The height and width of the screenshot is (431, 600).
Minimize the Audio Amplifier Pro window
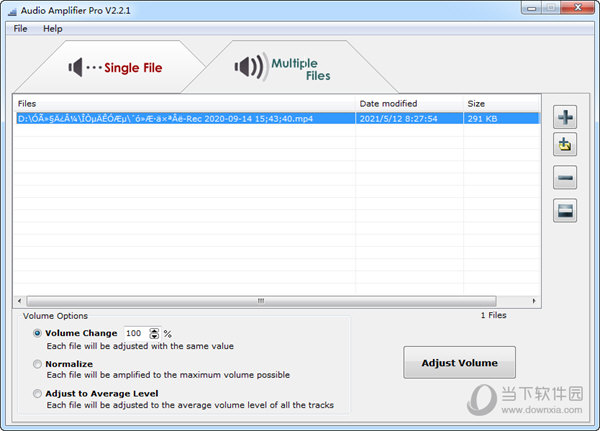[x=532, y=8]
